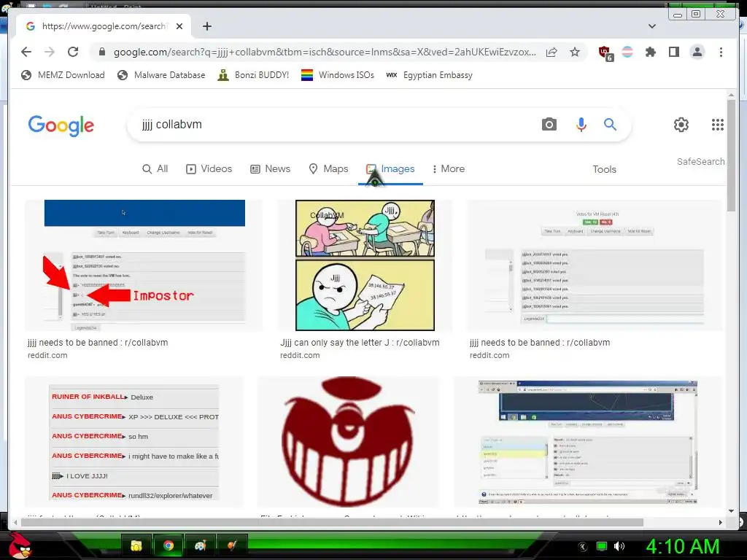The width and height of the screenshot is (747, 560).
Task: View site info via padlock icon
Action: click(101, 52)
